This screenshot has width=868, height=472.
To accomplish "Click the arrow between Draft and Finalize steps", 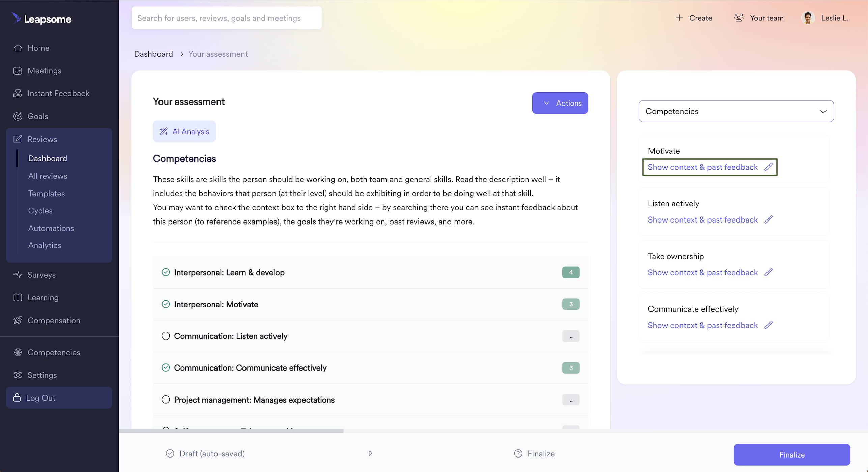I will (370, 453).
